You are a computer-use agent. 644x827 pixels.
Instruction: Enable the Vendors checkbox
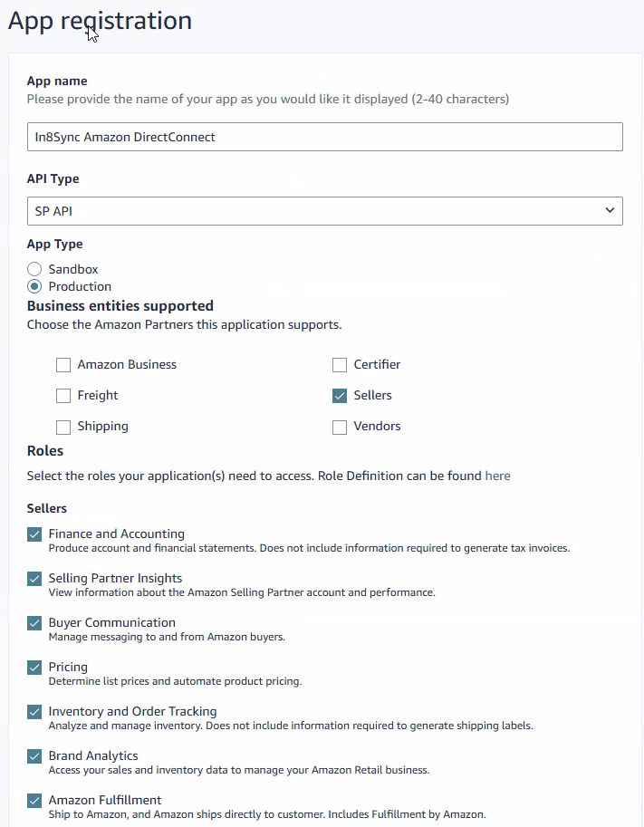(x=340, y=427)
